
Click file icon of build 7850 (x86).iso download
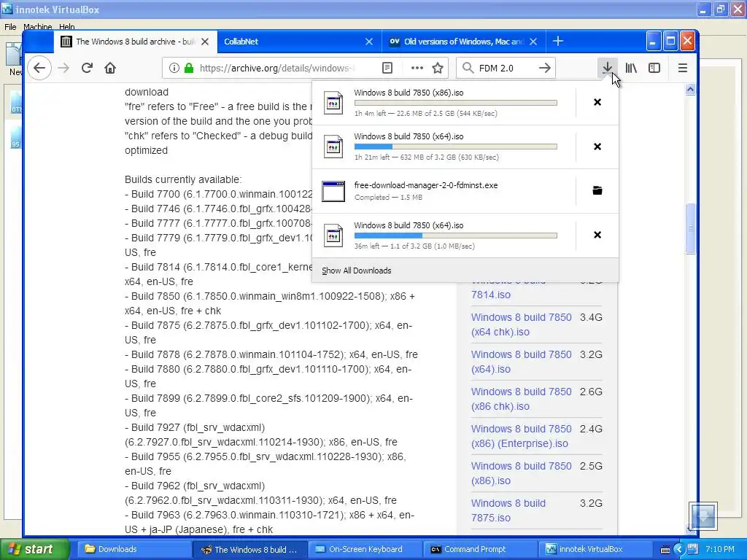click(x=333, y=102)
